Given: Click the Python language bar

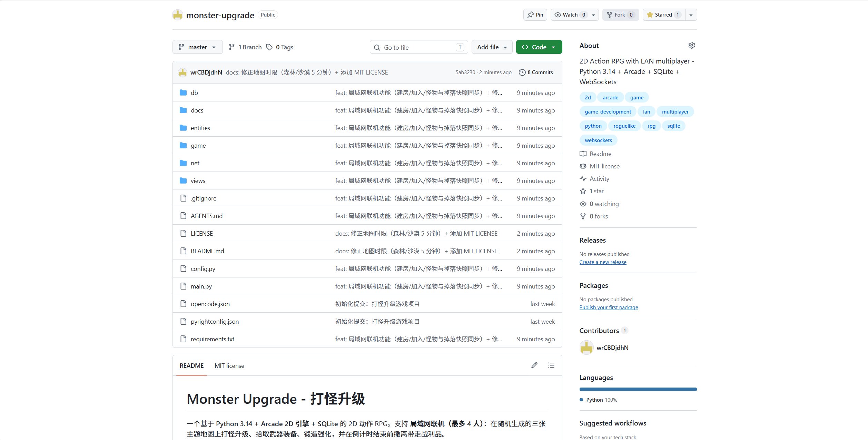Looking at the screenshot, I should click(638, 389).
